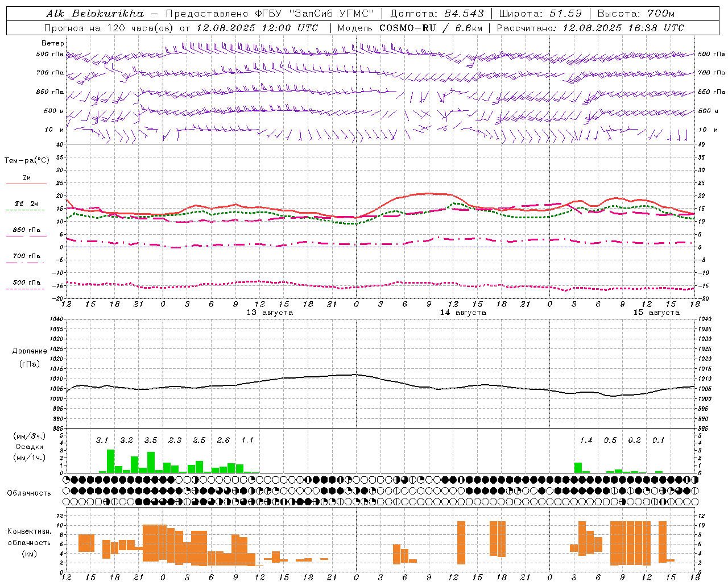Click the Рассчитано: 12.08.2025 16:38 UTC timestamp
728x582 pixels.
(x=590, y=28)
